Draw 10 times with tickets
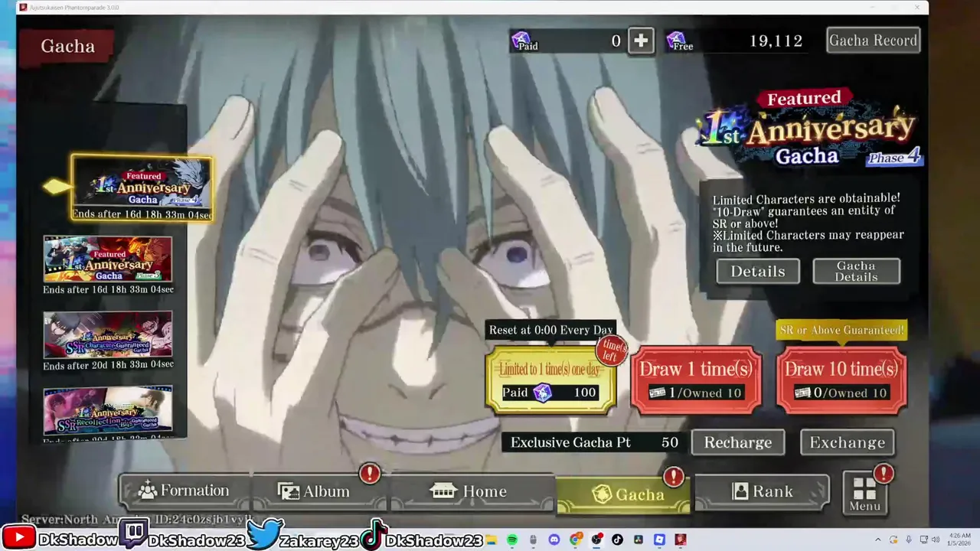 coord(841,380)
